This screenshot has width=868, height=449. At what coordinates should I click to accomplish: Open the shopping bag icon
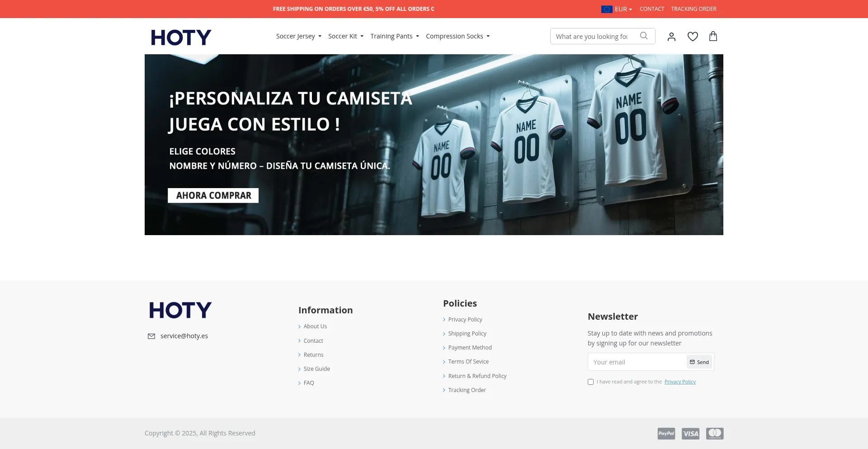(x=713, y=36)
